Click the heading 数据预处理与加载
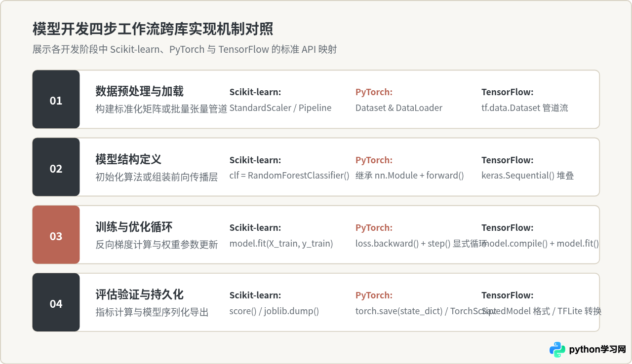Viewport: 632px width, 364px height. click(x=139, y=91)
